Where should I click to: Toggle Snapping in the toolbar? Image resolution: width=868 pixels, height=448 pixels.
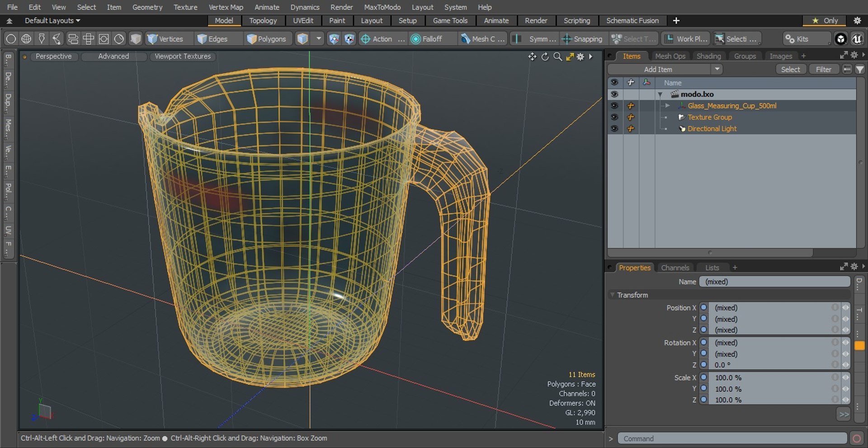582,39
